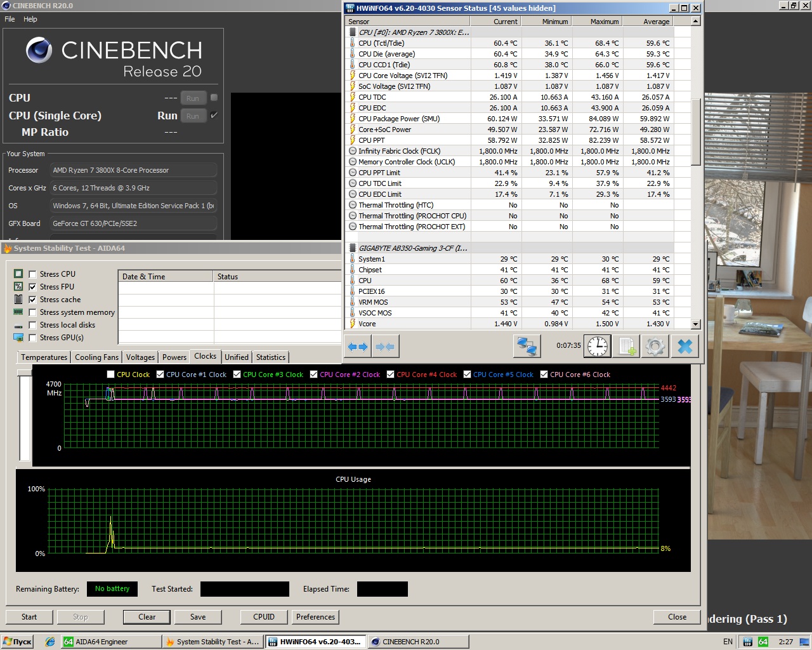Hide CPU Core #4 Clock graph line
Image resolution: width=812 pixels, height=650 pixels.
[391, 375]
